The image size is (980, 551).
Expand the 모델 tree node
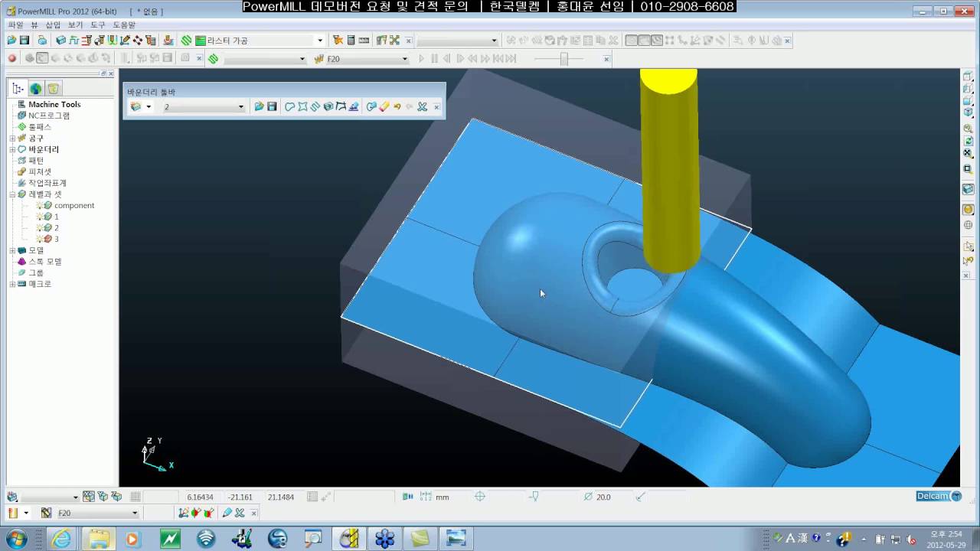[x=11, y=250]
